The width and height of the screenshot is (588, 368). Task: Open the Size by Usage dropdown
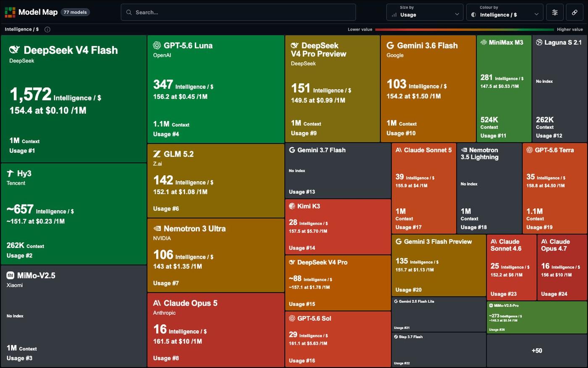(425, 12)
